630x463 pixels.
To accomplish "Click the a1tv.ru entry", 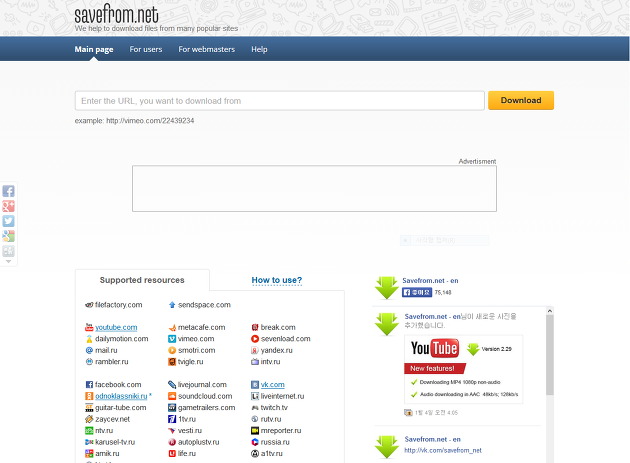I will point(267,453).
